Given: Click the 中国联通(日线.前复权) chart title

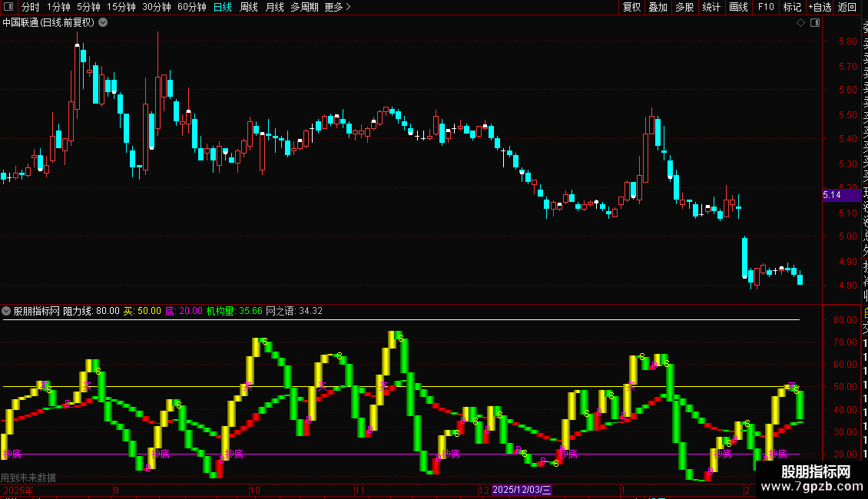Looking at the screenshot, I should pos(48,23).
